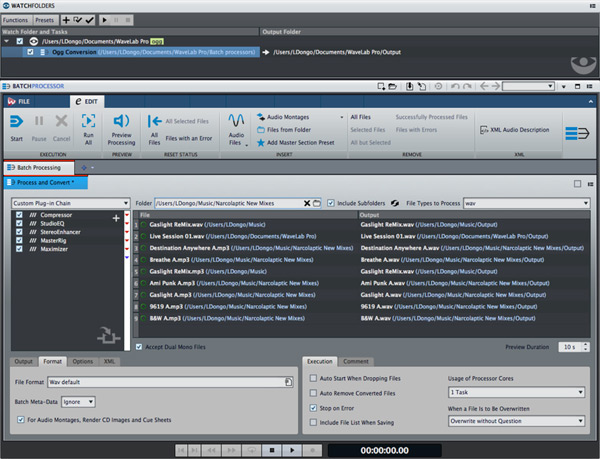Open XML Audio Description
Viewport: 600px width, 459px height.
[x=515, y=130]
